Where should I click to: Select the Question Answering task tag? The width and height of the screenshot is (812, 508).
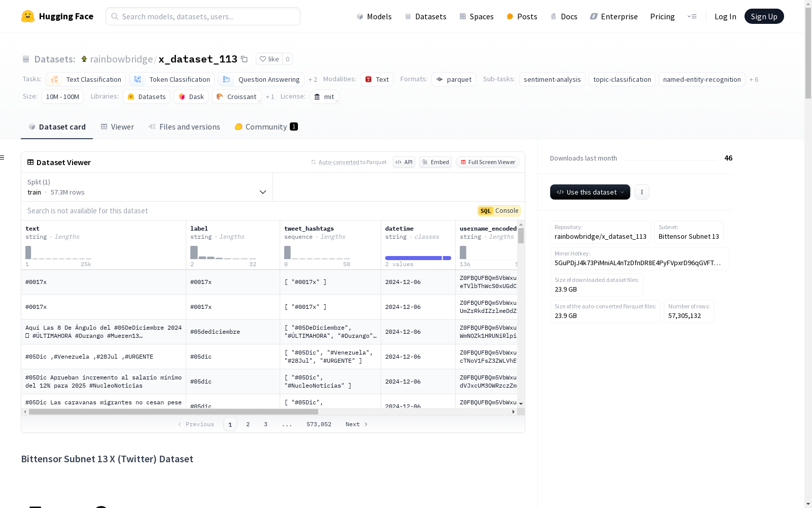coord(261,80)
